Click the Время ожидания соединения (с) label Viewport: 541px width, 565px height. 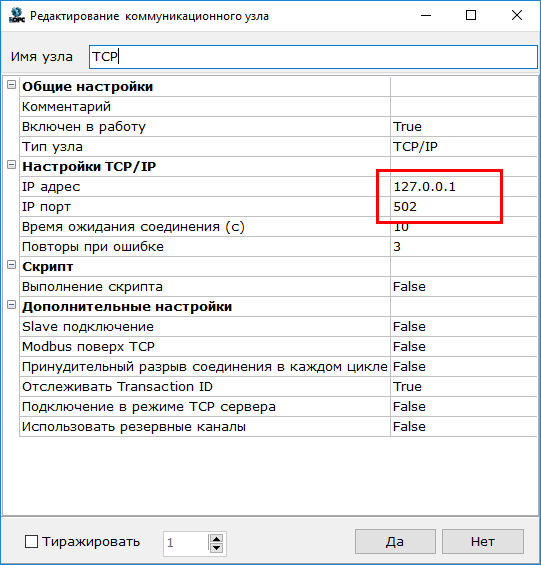click(x=133, y=227)
